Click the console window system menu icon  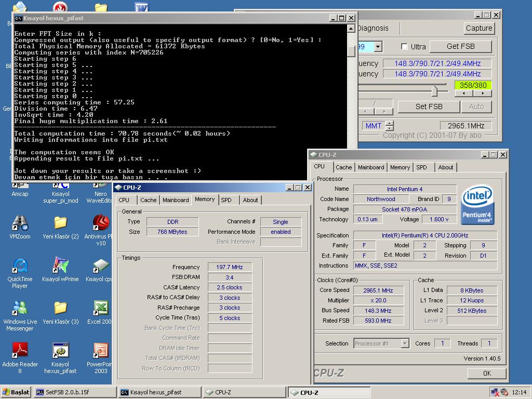coord(18,18)
